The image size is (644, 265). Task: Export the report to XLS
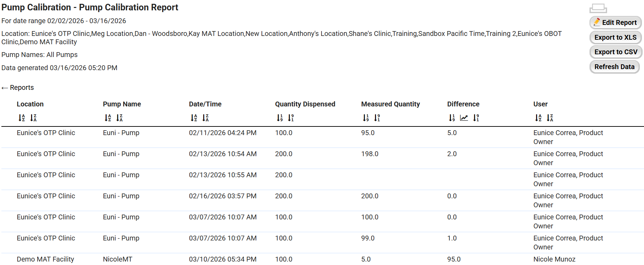click(615, 37)
